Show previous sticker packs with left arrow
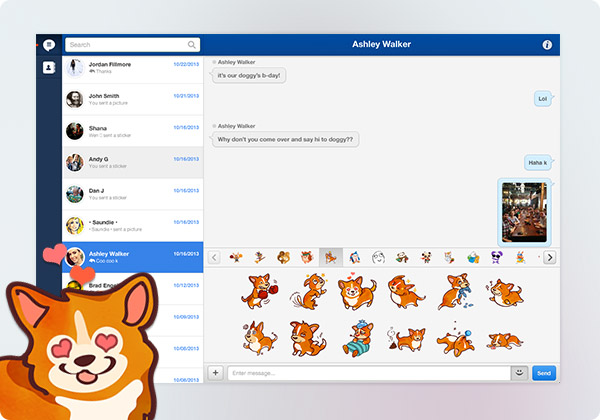600x420 pixels. 214,257
